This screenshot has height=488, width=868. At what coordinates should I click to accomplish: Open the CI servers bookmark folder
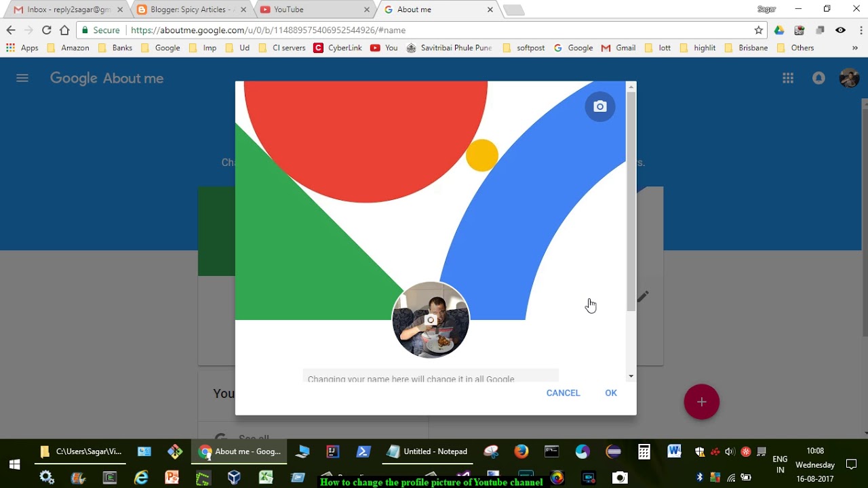coord(282,48)
